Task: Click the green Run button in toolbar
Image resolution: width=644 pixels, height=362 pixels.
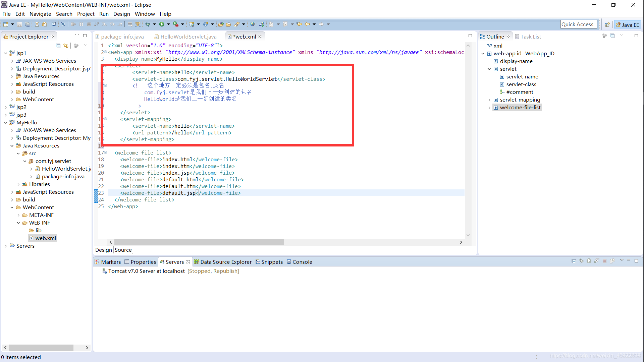Action: tap(162, 24)
